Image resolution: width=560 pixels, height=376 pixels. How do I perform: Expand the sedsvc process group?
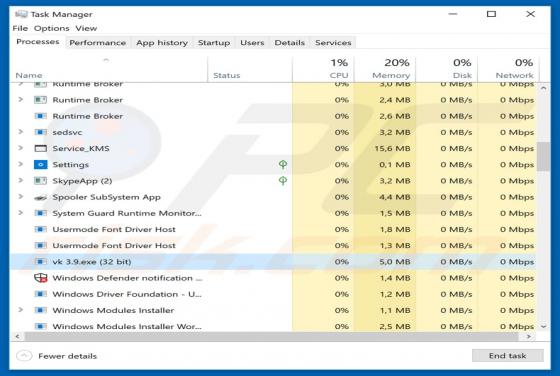coord(20,132)
